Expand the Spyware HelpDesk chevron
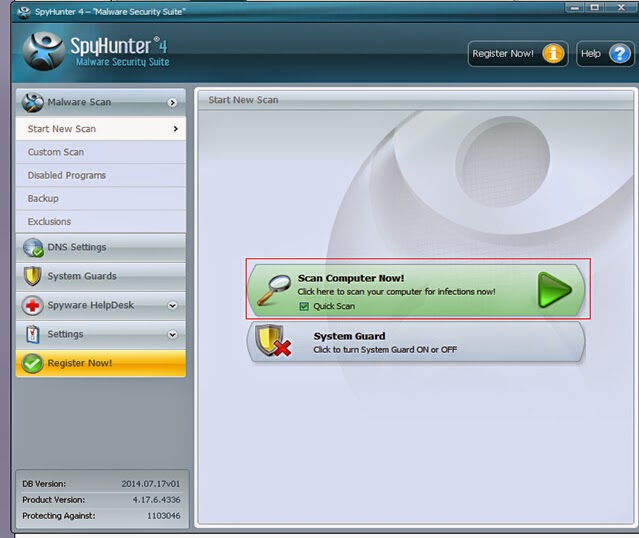The height and width of the screenshot is (538, 639). (x=172, y=305)
